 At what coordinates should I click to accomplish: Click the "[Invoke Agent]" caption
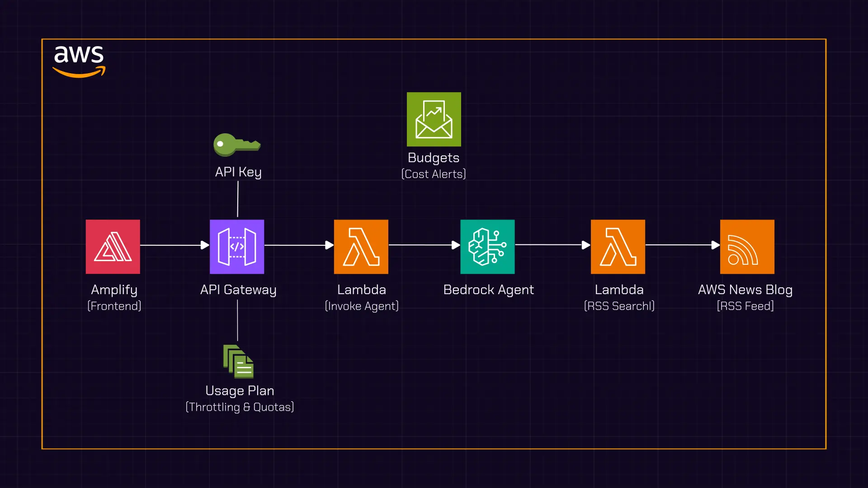pyautogui.click(x=362, y=306)
